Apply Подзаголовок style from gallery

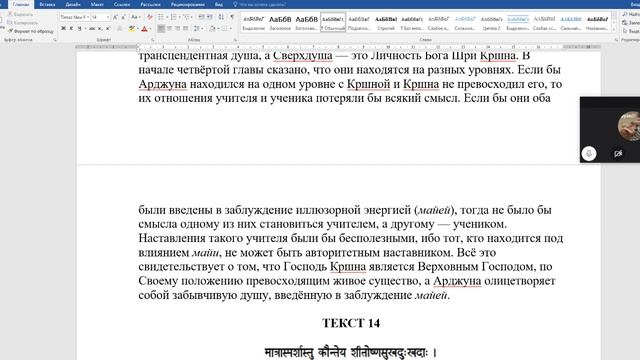click(359, 22)
